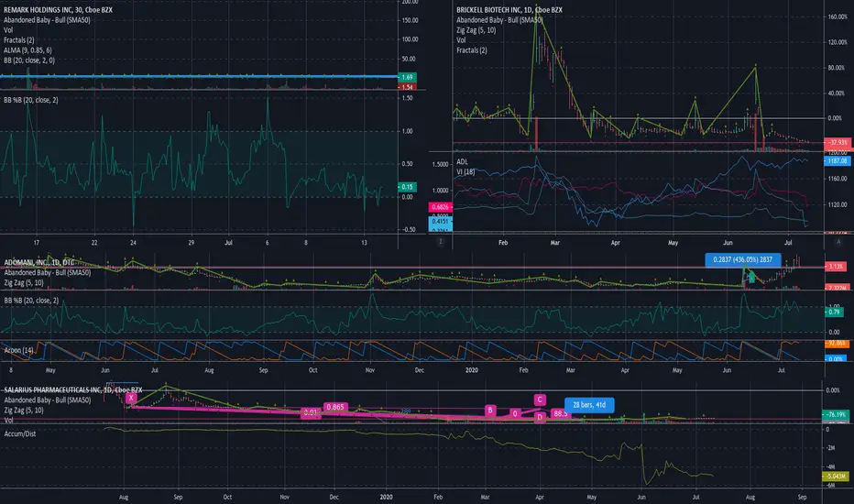Click the 'Nov' label on Adomani time axis

point(370,370)
